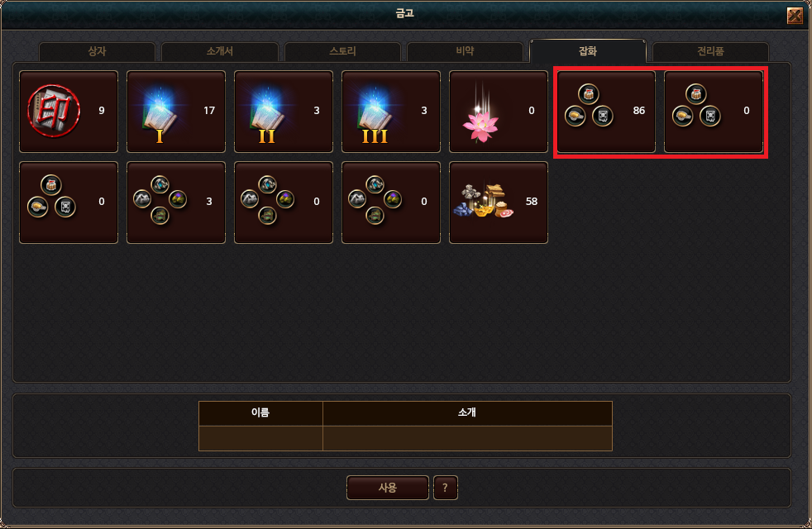Select the four-ore item with count 3
Viewport: 812px width, 529px height.
click(x=176, y=203)
